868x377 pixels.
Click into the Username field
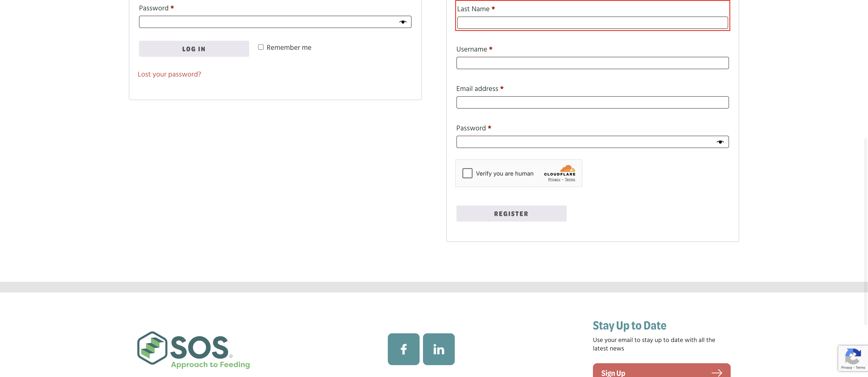pyautogui.click(x=592, y=63)
